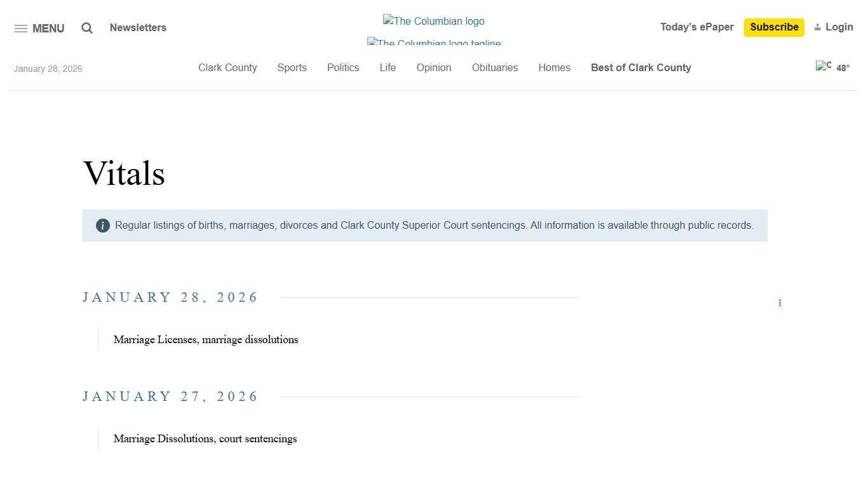868x488 pixels.
Task: Click the search magnifier icon
Action: pos(87,28)
